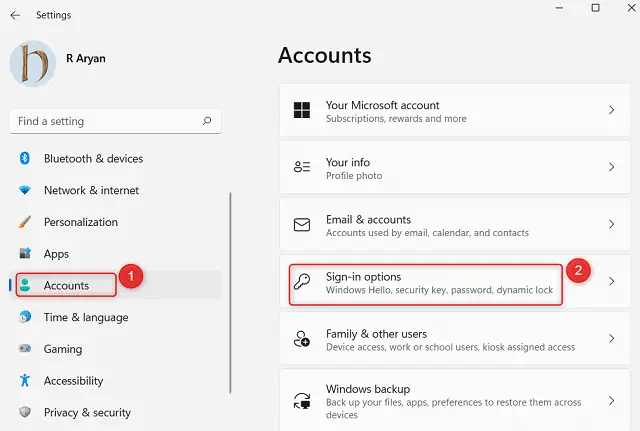
Task: Open Email & accounts
Action: pyautogui.click(x=454, y=224)
